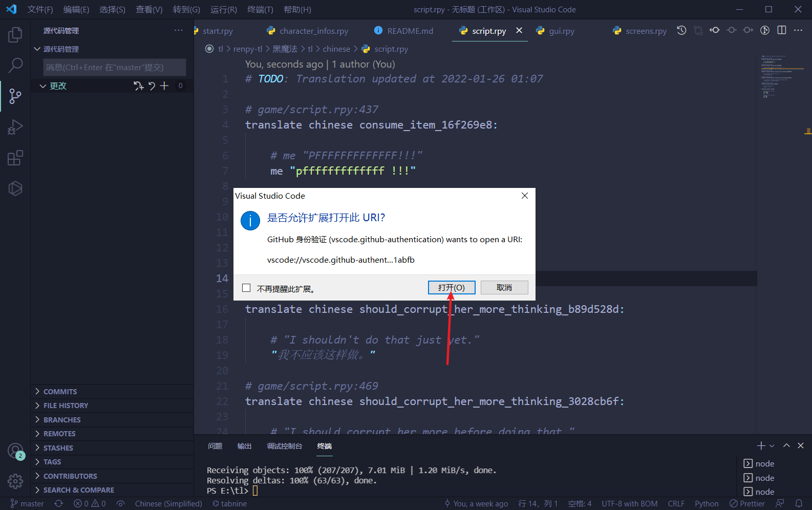Stage all changes plus icon
Screen dimensions: 812x510
164,86
